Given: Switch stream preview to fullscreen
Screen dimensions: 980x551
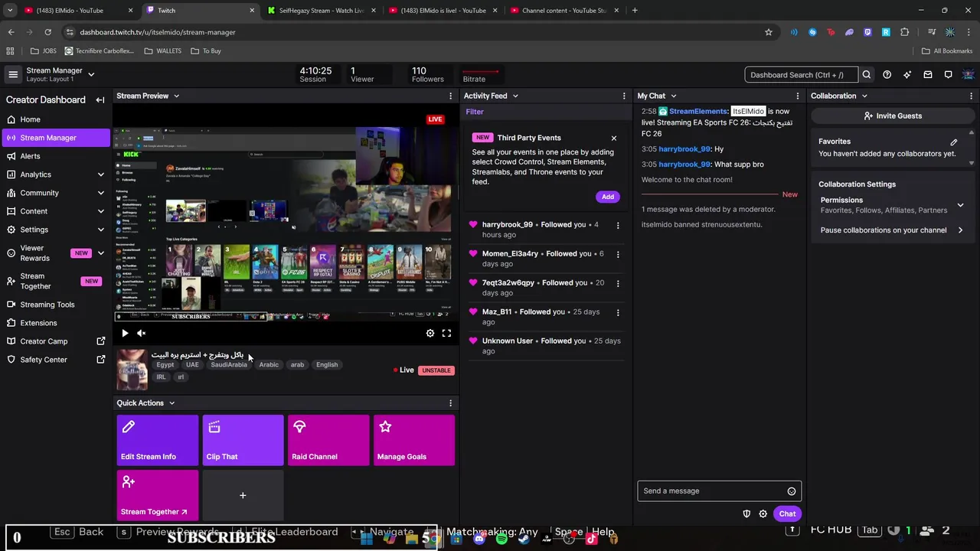Looking at the screenshot, I should (x=446, y=333).
